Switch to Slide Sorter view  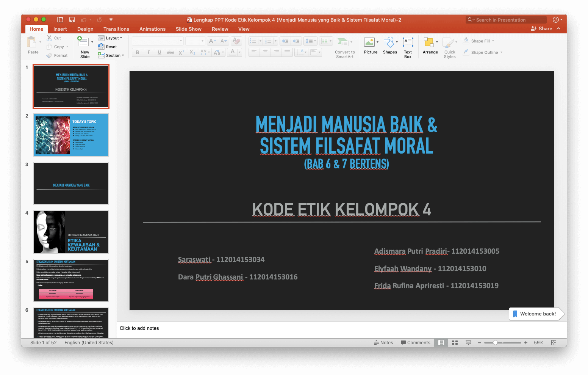pos(455,342)
